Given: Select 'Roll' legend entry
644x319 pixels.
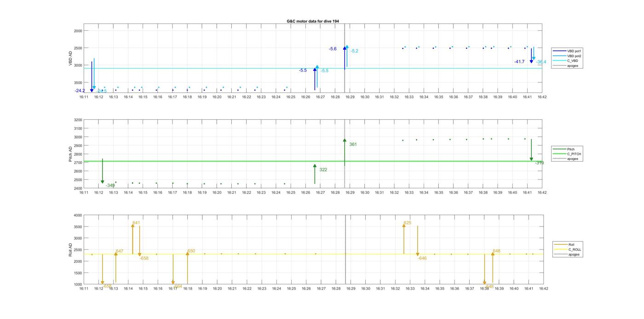Looking at the screenshot, I should 565,244.
